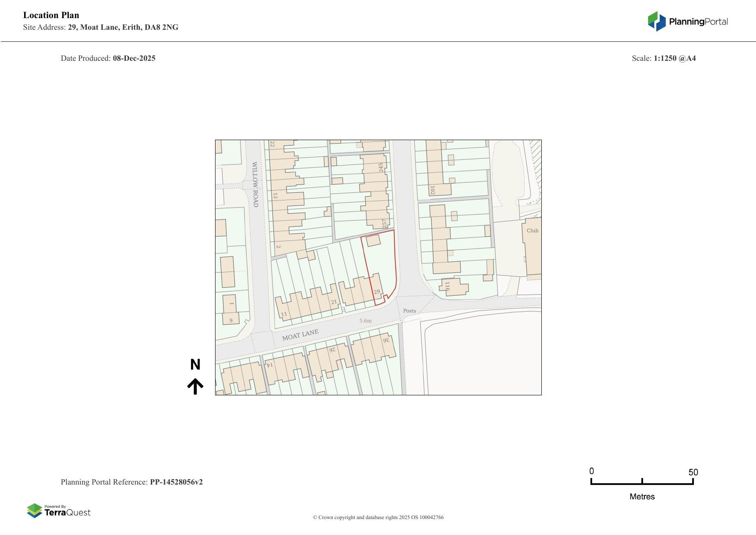Image resolution: width=756 pixels, height=535 pixels.
Task: Click the Posts label on the map
Action: [409, 311]
